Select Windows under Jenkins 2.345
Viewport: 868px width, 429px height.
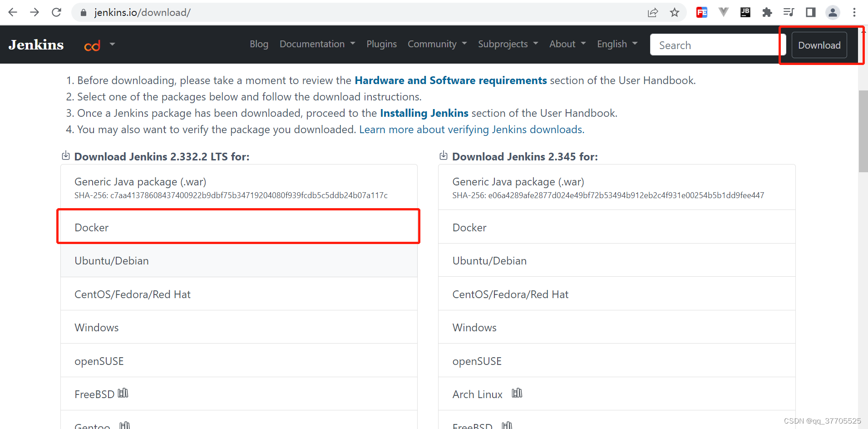coord(616,327)
